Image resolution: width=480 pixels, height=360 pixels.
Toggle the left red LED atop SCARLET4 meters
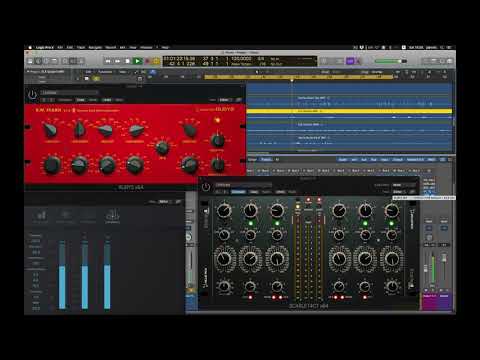(308, 200)
